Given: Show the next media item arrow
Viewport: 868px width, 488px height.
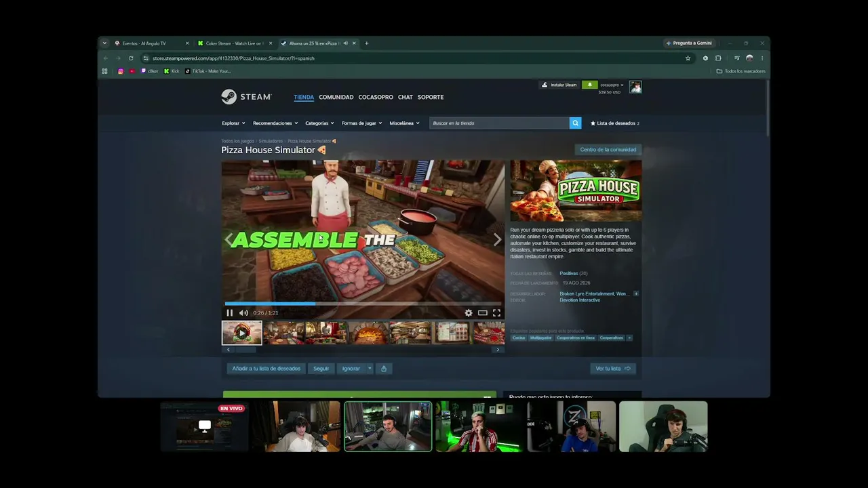Looking at the screenshot, I should click(x=497, y=239).
